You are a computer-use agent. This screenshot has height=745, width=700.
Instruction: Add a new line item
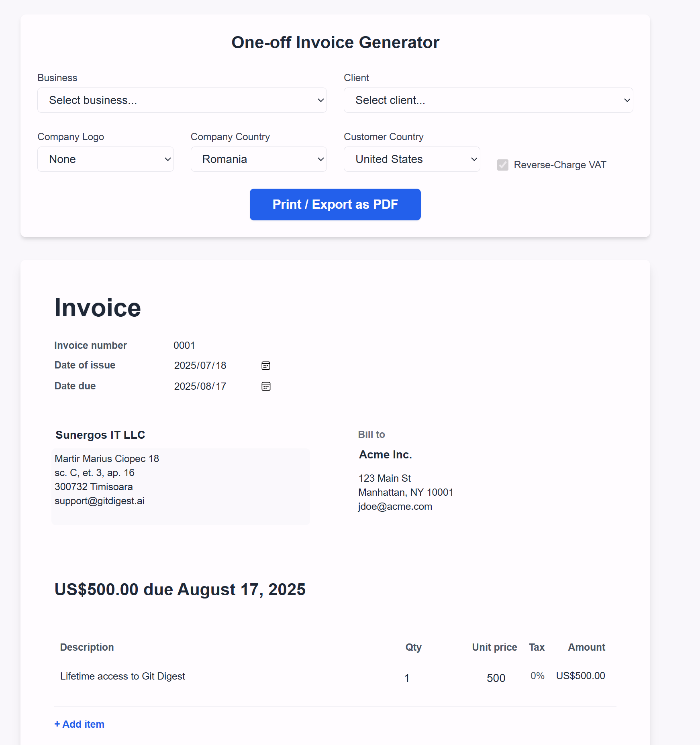80,725
